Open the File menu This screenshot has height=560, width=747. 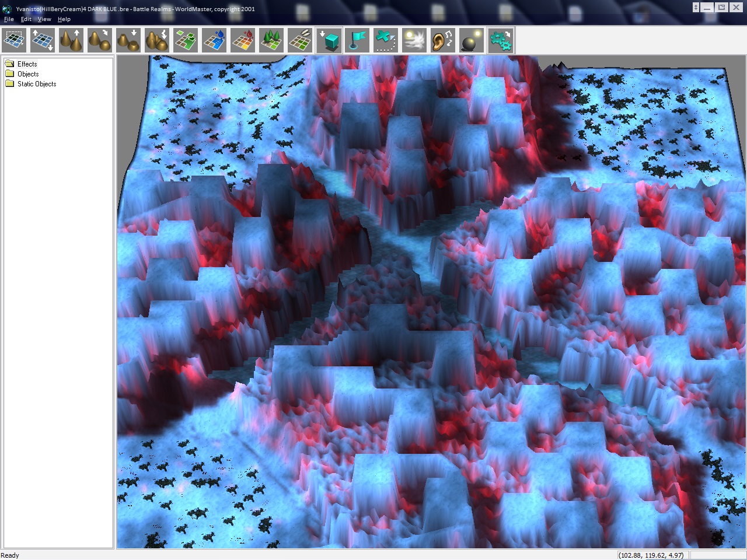[9, 19]
